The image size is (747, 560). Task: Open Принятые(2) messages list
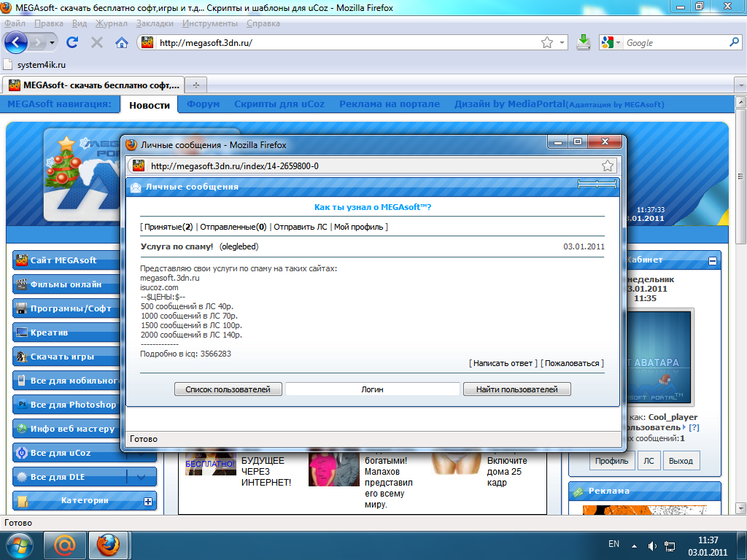(169, 227)
